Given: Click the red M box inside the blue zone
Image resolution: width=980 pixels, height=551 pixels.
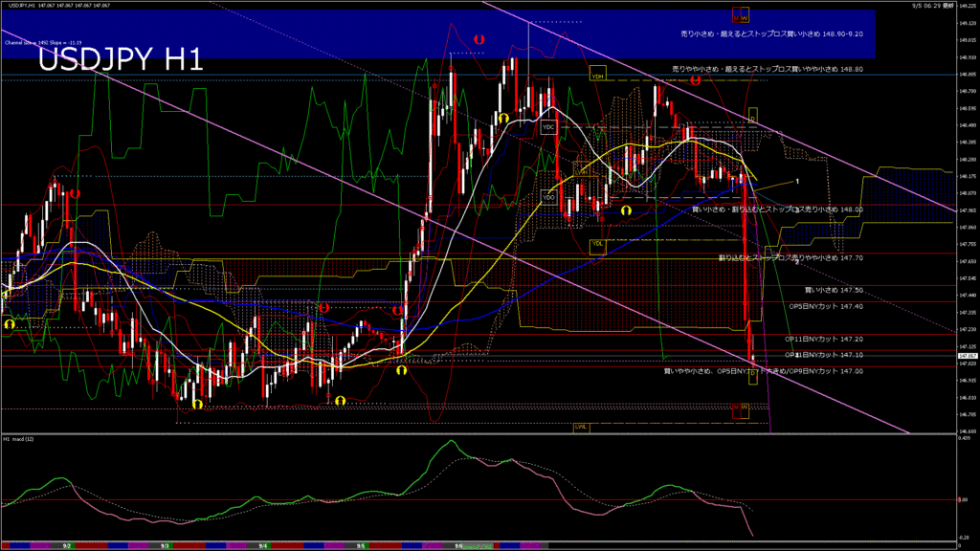Looking at the screenshot, I should pos(736,15).
